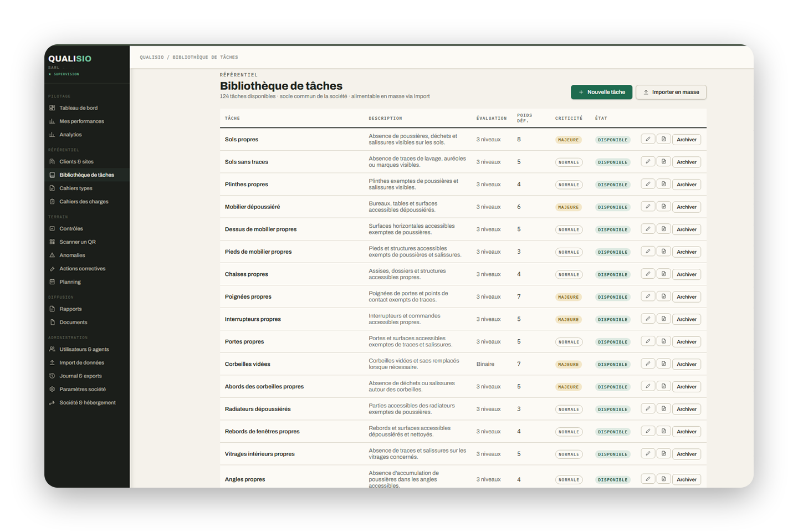The height and width of the screenshot is (532, 798).
Task: Click the Tableau de bord sidebar icon
Action: tap(52, 108)
